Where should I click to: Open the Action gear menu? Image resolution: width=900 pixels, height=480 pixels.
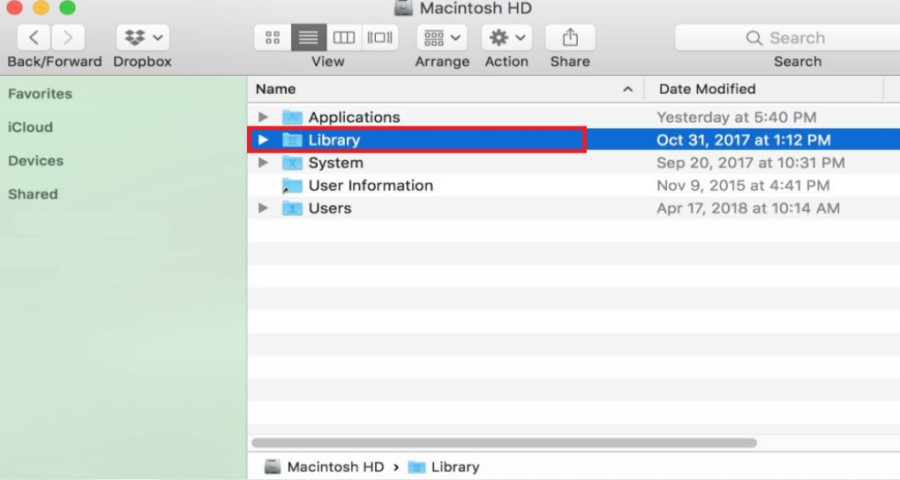[506, 38]
